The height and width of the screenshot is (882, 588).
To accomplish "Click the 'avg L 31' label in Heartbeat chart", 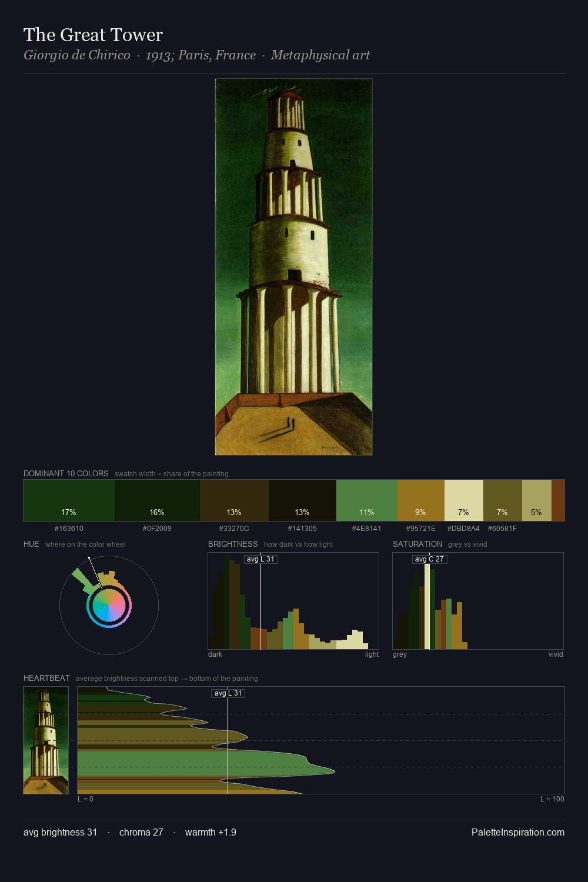I will click(228, 693).
